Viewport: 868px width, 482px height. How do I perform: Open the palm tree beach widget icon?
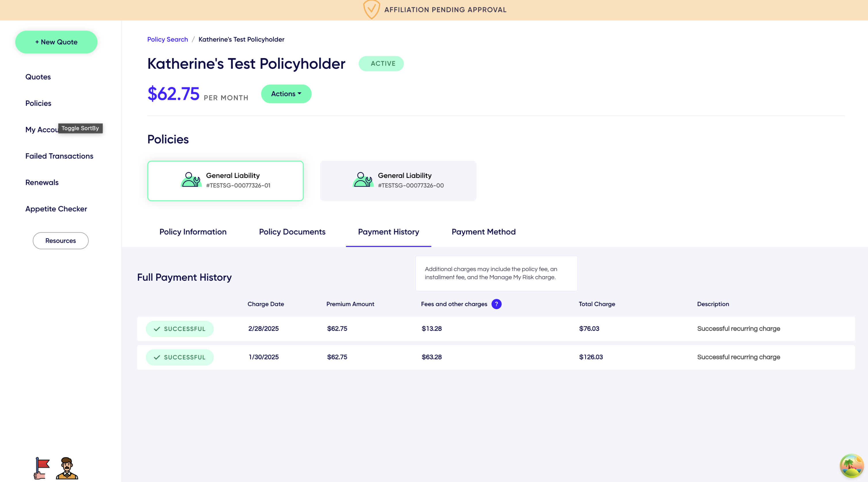click(852, 466)
